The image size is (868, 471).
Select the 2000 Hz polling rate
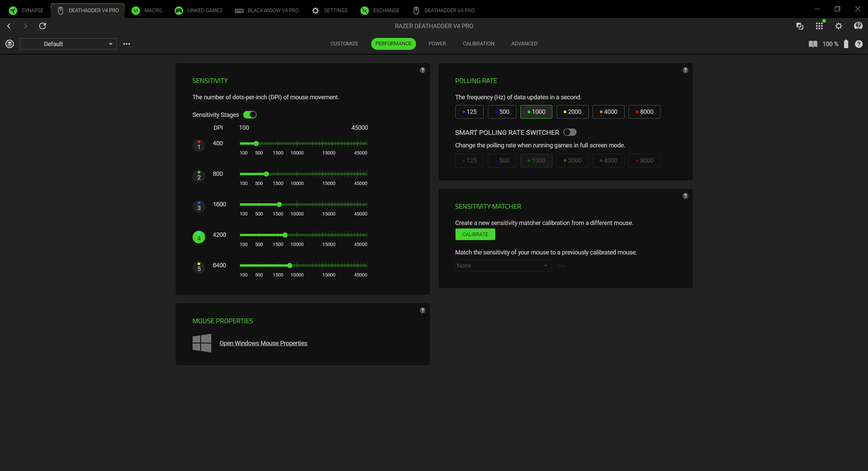tap(572, 112)
